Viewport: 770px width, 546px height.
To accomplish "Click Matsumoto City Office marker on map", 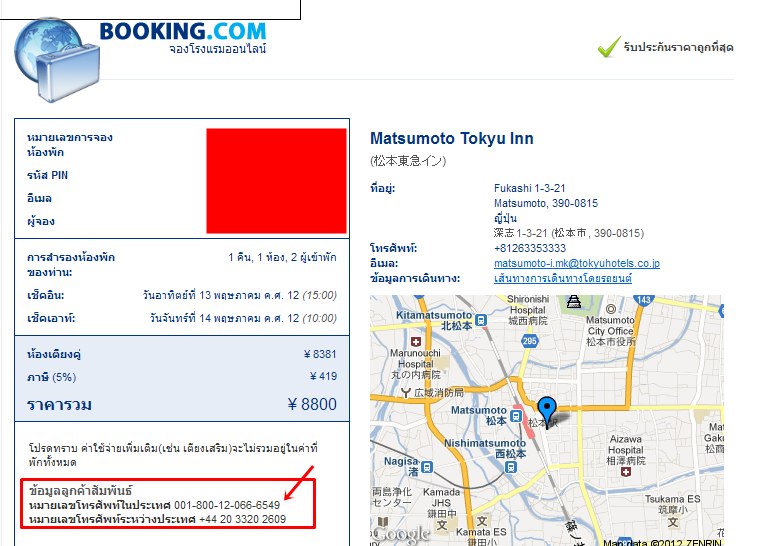I will 611,309.
